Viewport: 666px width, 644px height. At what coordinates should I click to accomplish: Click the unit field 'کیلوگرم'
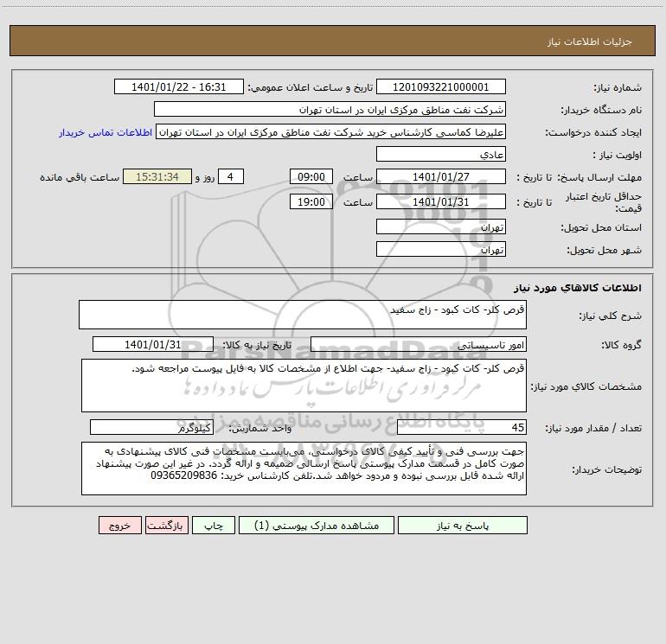151,428
